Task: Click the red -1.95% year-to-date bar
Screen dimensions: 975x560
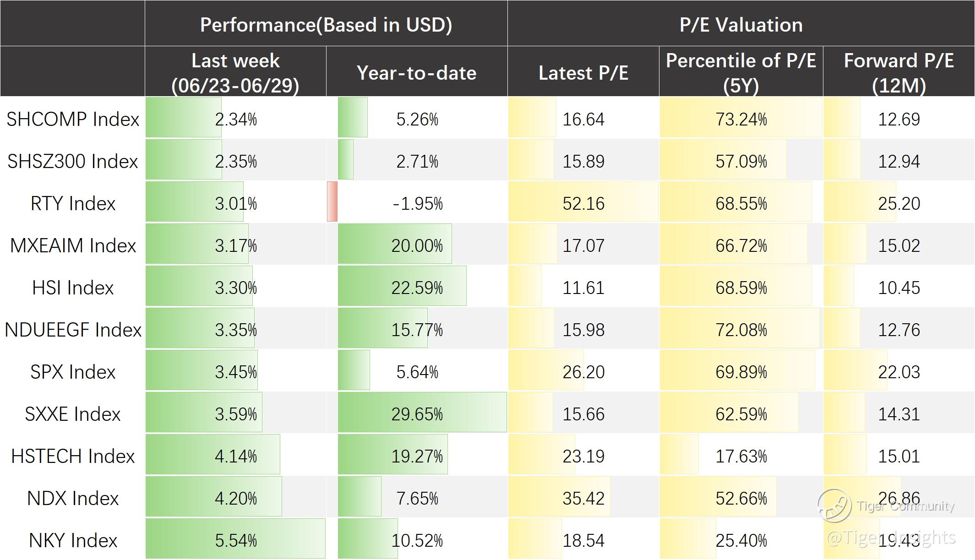Action: tap(332, 202)
